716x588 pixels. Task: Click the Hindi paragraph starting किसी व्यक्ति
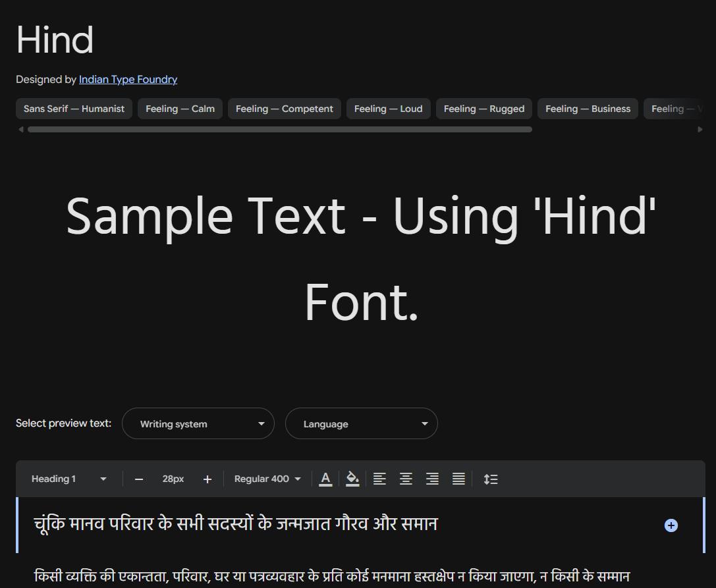coord(332,576)
